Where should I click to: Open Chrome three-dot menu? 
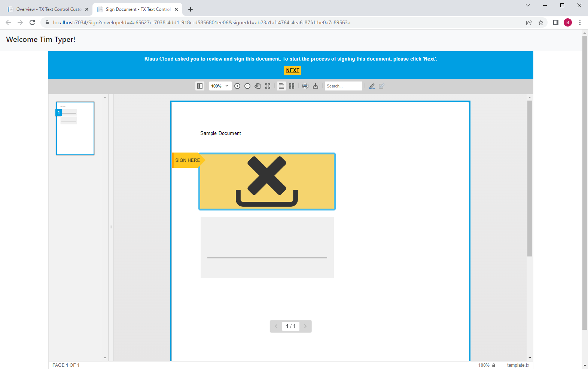[580, 22]
